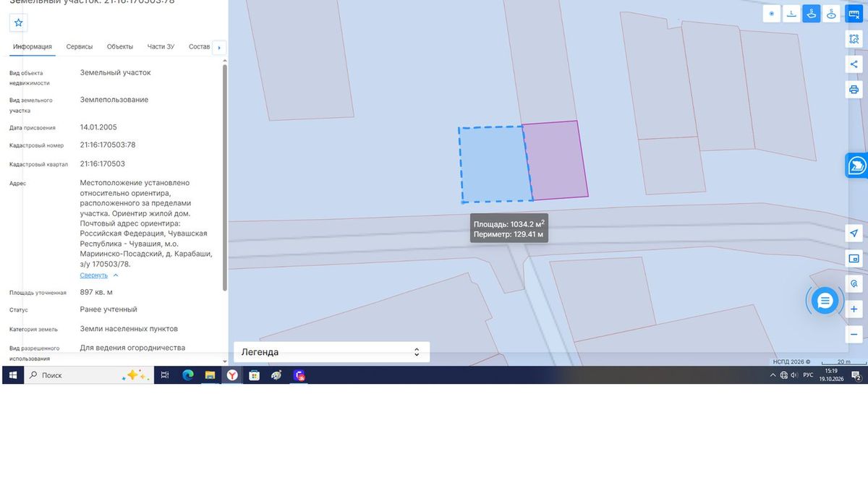Click Земли населенных пунктов text

click(x=129, y=329)
